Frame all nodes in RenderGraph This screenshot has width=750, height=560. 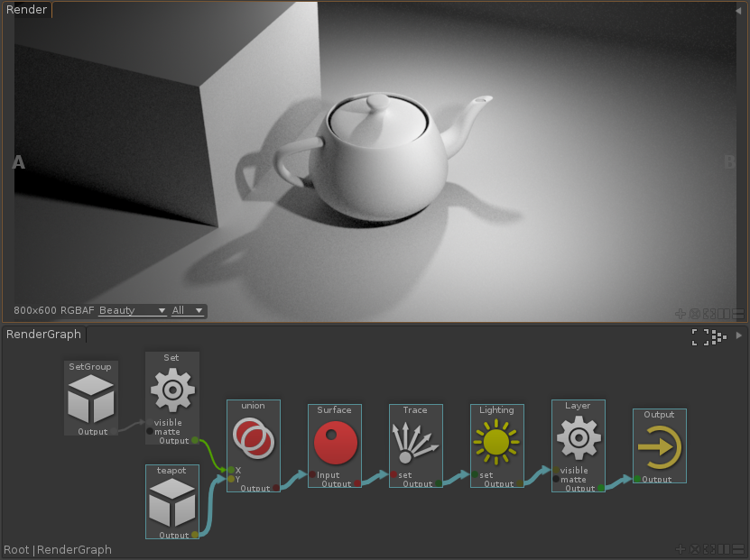pos(699,336)
